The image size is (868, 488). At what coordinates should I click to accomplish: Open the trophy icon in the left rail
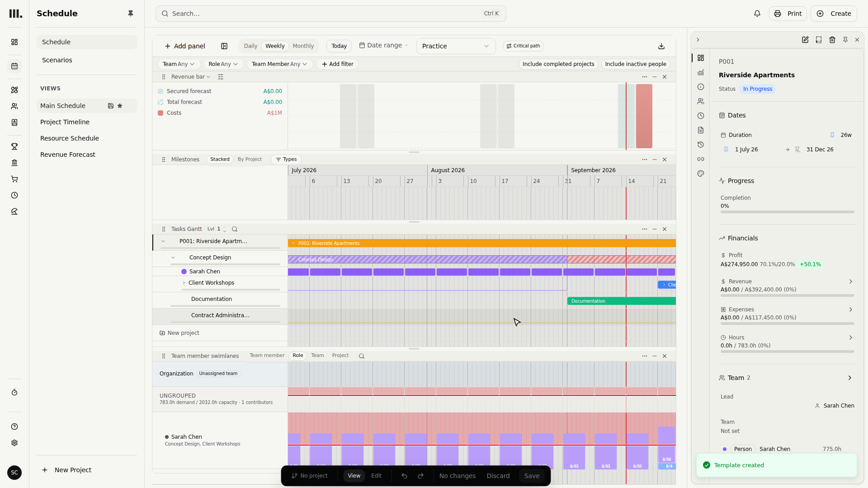pyautogui.click(x=14, y=146)
